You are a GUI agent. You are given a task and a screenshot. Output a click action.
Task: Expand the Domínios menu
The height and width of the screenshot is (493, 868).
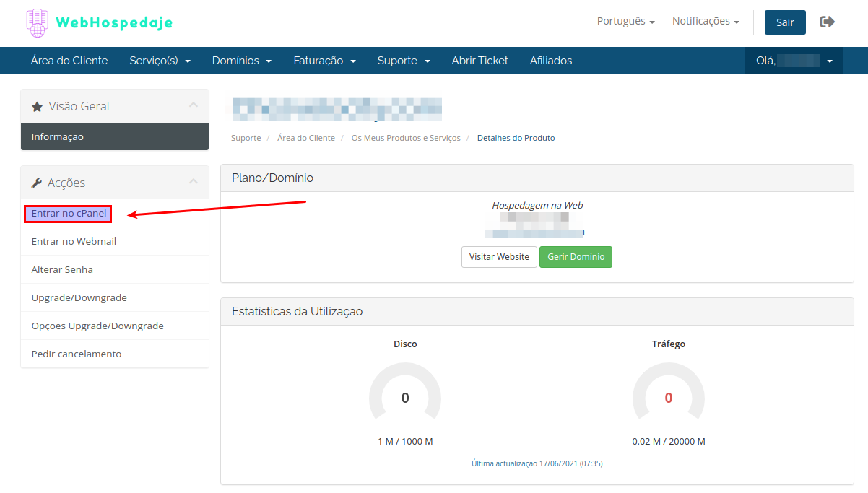242,61
